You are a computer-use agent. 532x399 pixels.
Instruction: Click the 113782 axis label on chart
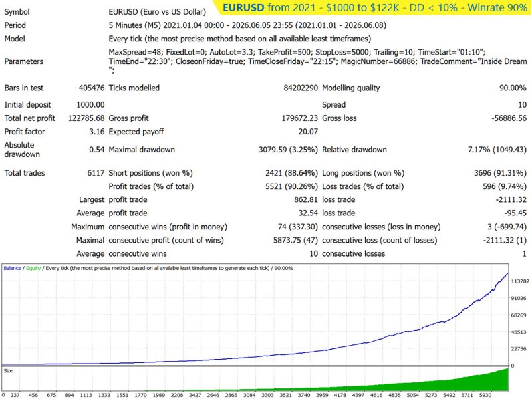(520, 281)
